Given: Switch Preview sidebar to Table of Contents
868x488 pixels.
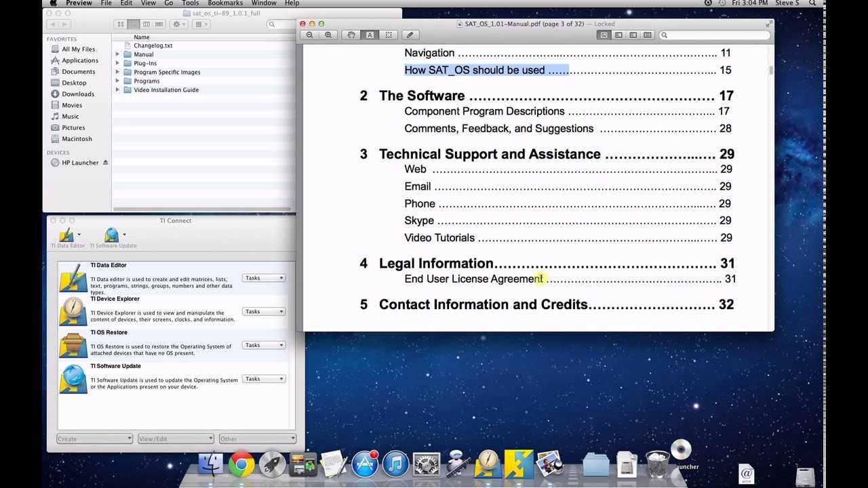Looking at the screenshot, I should (633, 35).
